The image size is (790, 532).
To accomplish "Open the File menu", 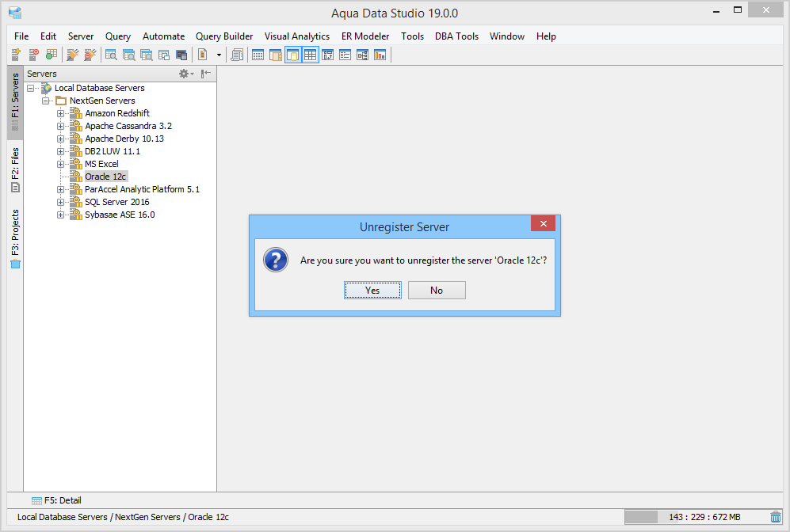I will tap(21, 36).
